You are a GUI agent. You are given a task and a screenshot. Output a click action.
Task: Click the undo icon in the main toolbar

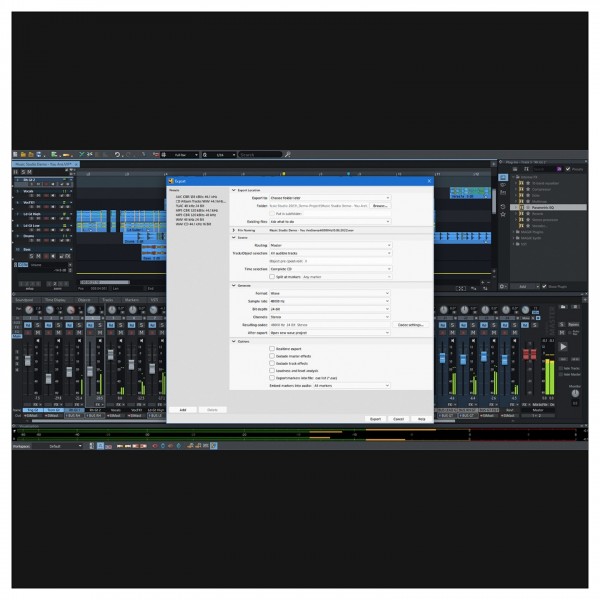pyautogui.click(x=117, y=155)
